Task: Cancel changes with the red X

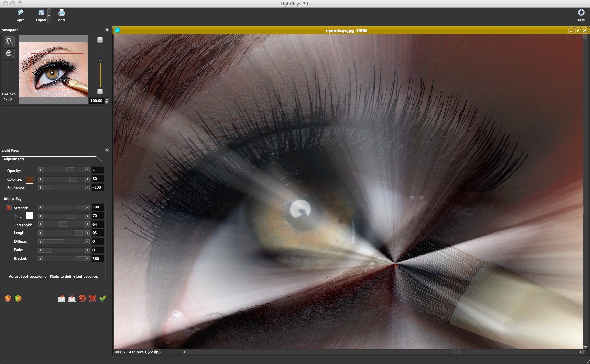Action: tap(92, 298)
